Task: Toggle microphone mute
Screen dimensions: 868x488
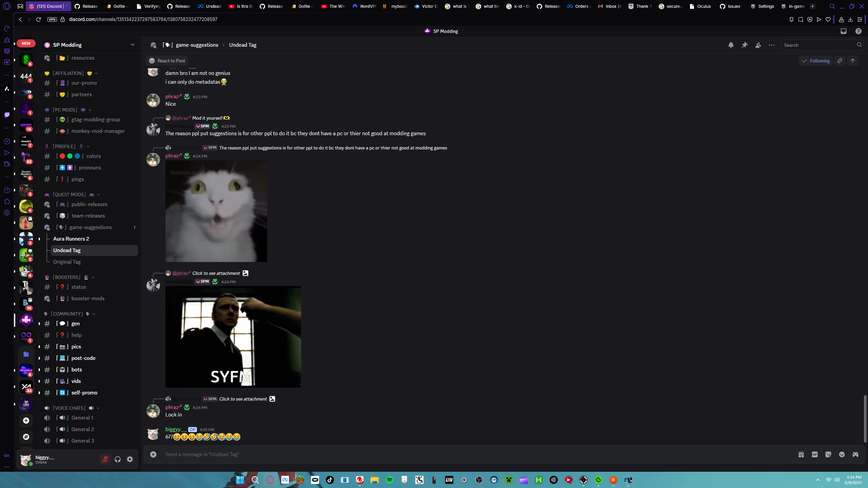Action: (105, 459)
